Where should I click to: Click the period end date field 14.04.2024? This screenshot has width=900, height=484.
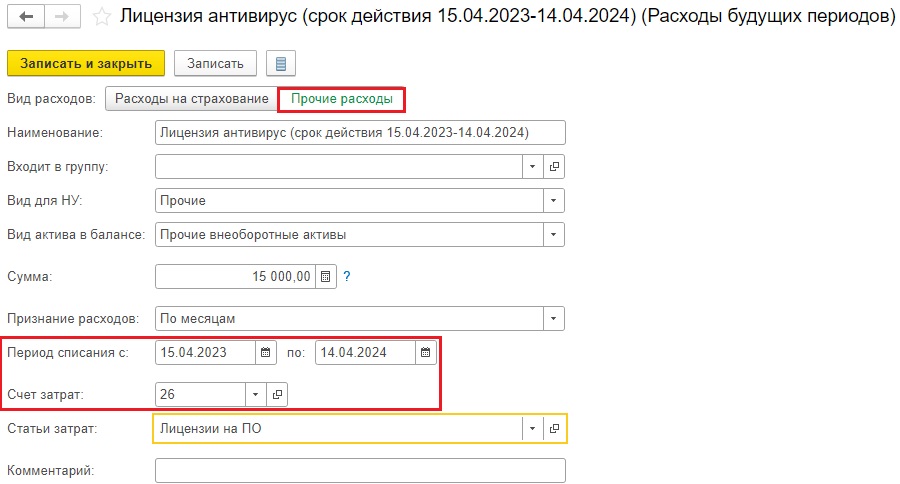click(365, 353)
